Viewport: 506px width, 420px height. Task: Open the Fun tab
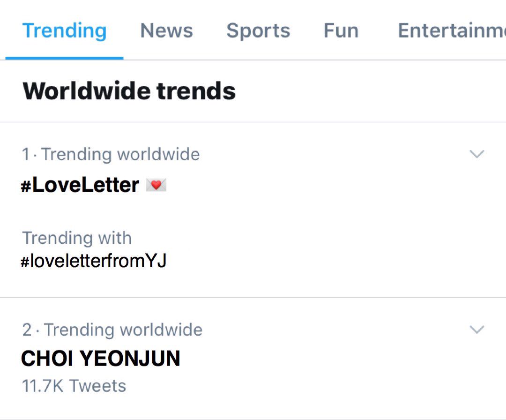pyautogui.click(x=341, y=30)
